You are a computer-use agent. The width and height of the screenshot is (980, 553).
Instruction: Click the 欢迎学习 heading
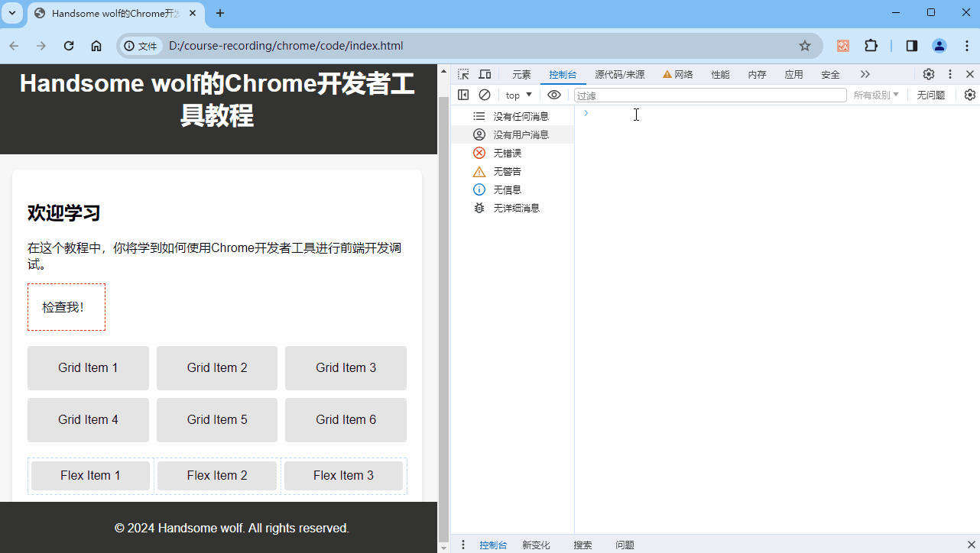(64, 213)
